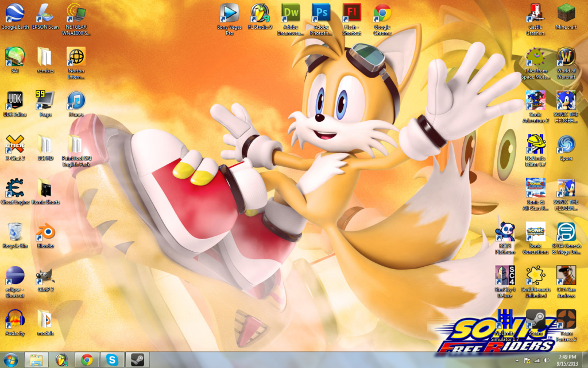This screenshot has width=588, height=368.
Task: Click the Sonic Adventure 2 shortcut
Action: (x=536, y=107)
